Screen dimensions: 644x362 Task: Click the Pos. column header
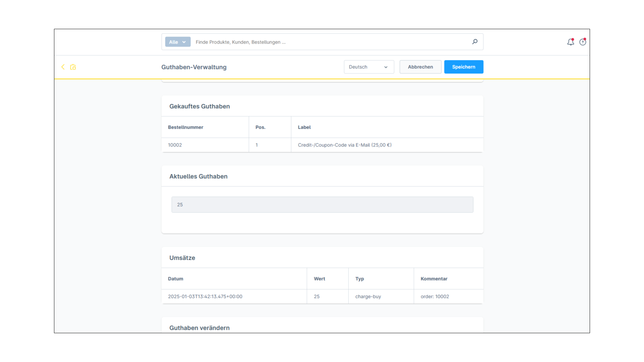(x=270, y=127)
